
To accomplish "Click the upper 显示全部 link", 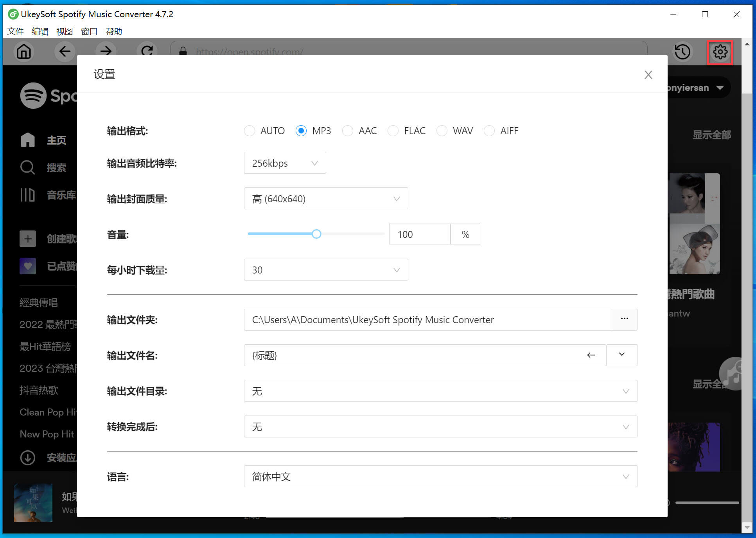I will (x=711, y=135).
